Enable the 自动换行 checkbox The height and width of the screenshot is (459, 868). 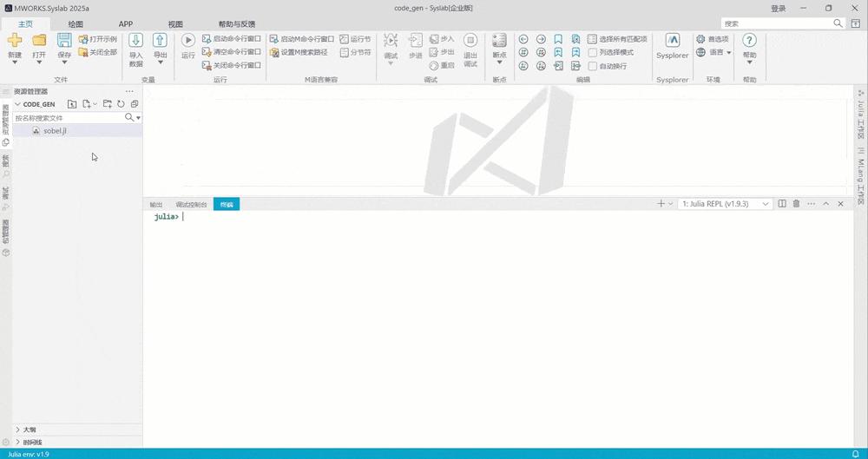click(x=593, y=66)
